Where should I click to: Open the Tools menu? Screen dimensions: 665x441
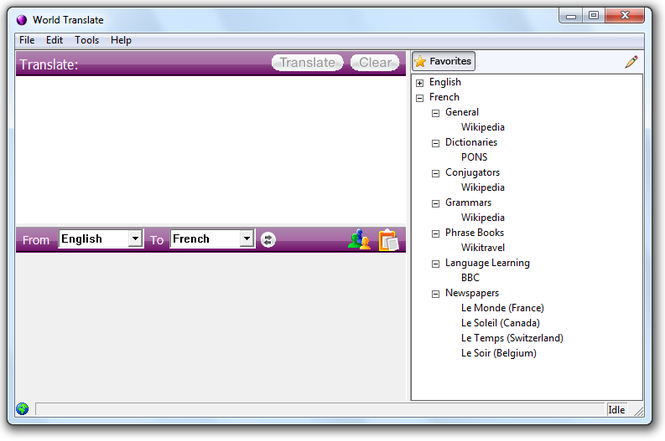(x=87, y=40)
